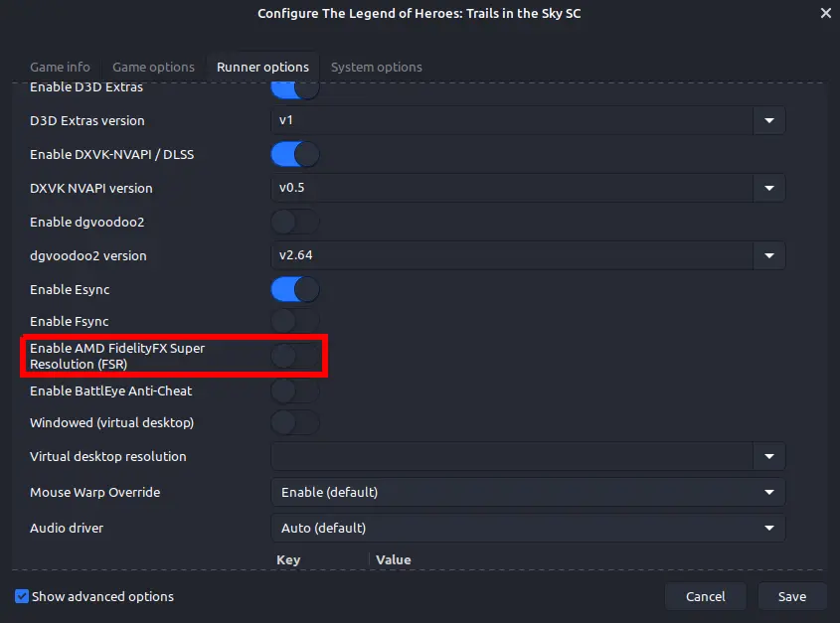Viewport: 840px width, 623px height.
Task: Switch to the Game options tab
Action: (153, 67)
